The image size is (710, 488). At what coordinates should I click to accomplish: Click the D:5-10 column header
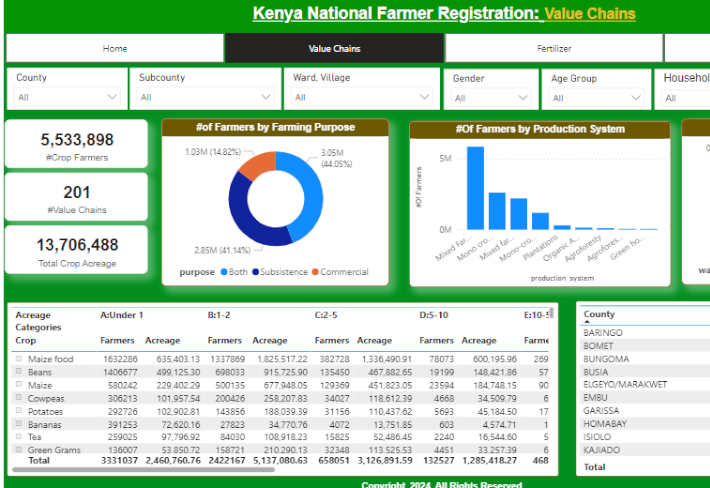click(x=433, y=315)
